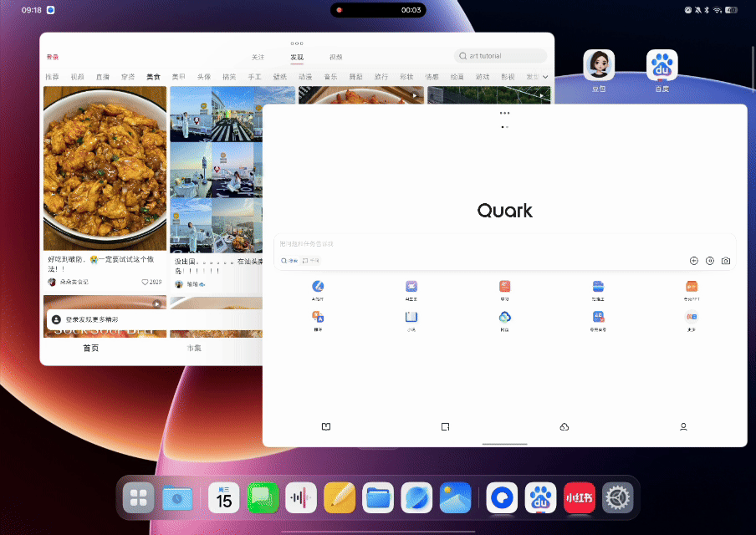Open the Baidu app from the dock
Viewport: 756px width, 535px height.
click(541, 497)
